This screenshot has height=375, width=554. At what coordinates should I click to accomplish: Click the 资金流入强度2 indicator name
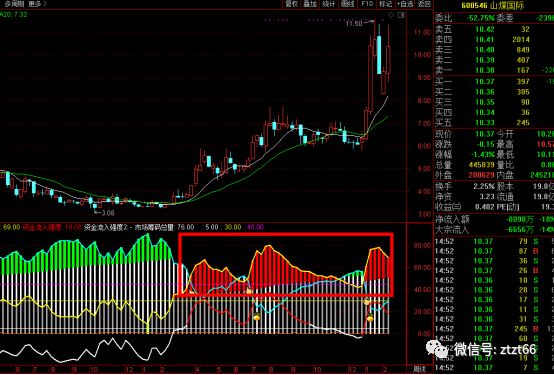(x=105, y=227)
